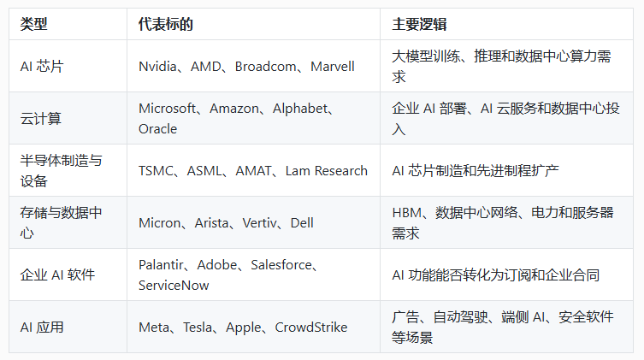Select the AI 芯片 row label

click(68, 66)
